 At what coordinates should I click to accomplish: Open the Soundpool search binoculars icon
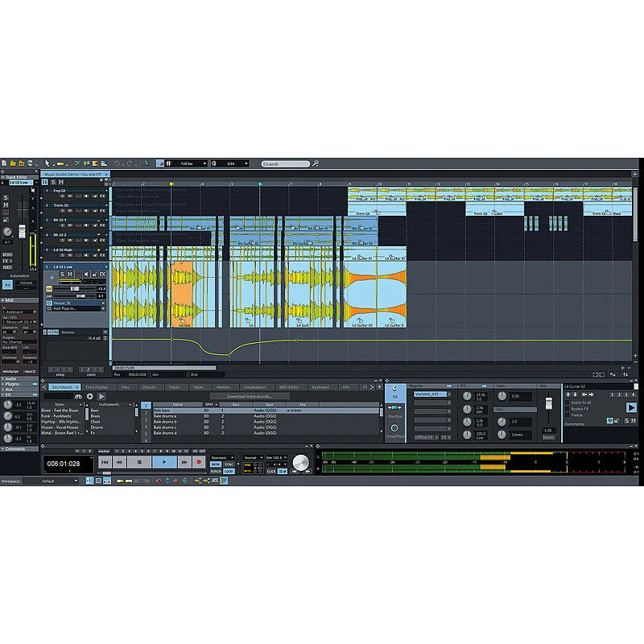[78, 397]
